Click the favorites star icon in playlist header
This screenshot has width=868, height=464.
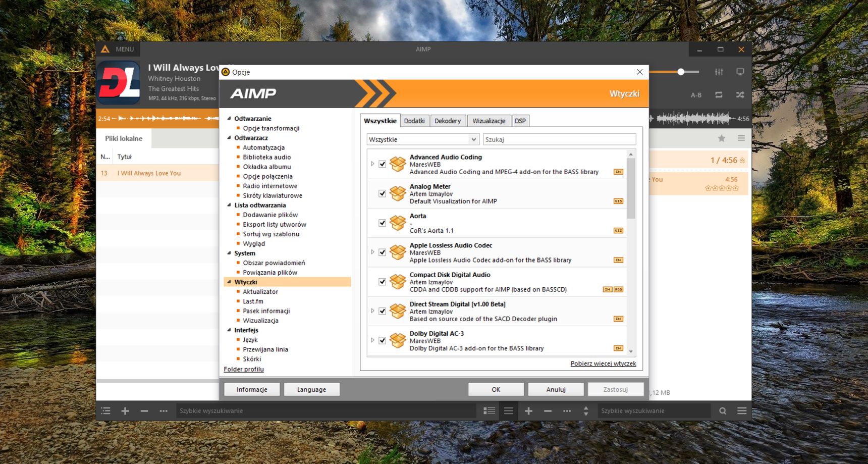(x=722, y=138)
